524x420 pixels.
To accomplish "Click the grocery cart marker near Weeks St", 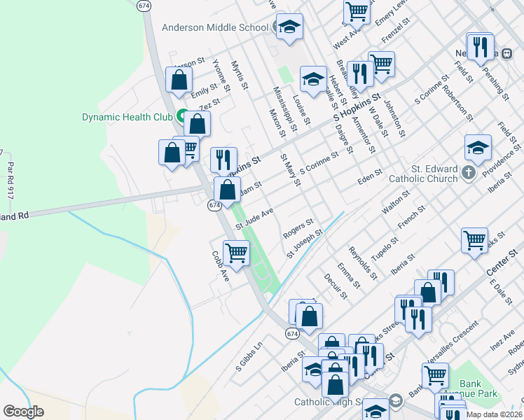I will click(x=474, y=241).
